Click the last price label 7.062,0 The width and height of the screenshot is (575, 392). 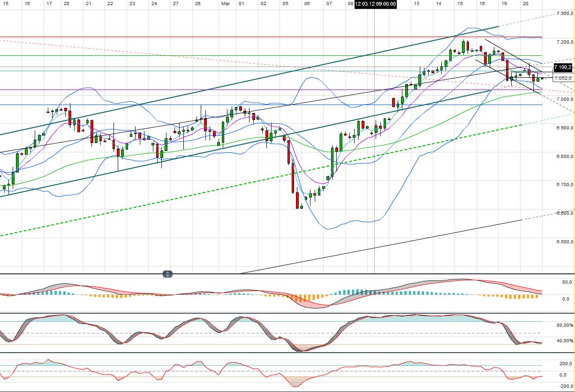click(563, 78)
